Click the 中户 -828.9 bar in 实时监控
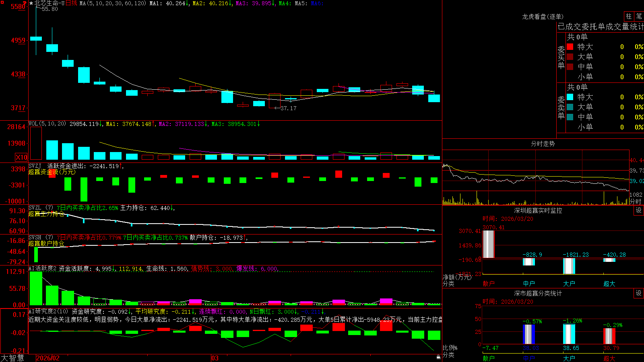 point(528,262)
